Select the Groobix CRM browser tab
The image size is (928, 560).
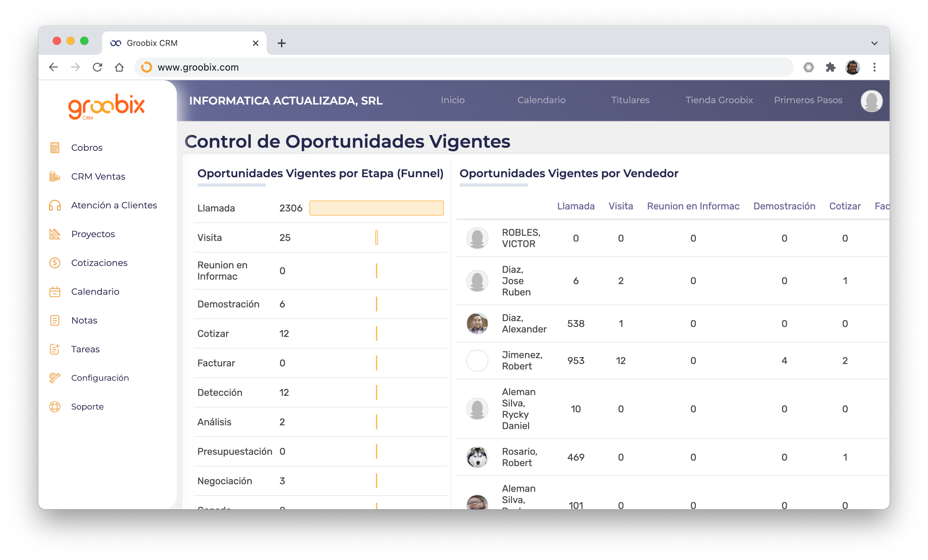coord(184,43)
